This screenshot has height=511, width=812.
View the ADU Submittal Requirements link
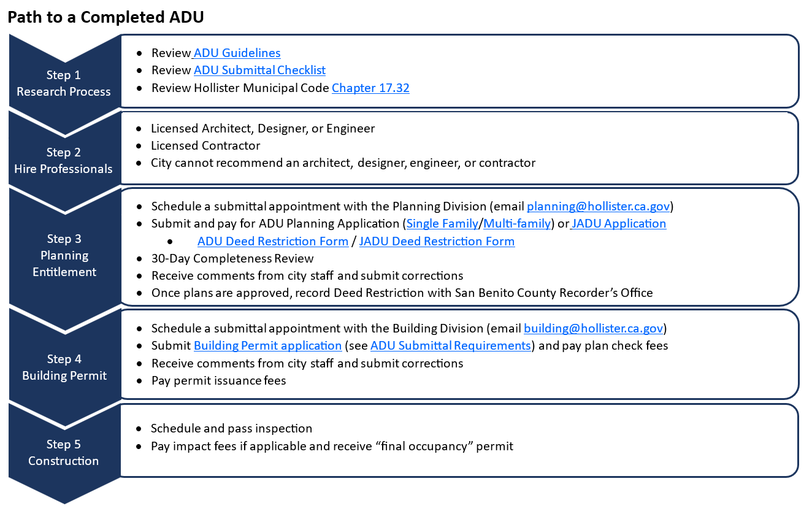(450, 345)
